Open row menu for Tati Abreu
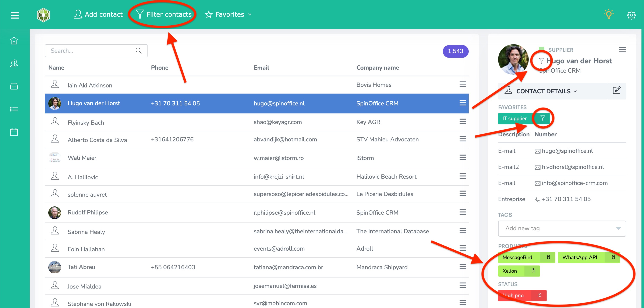The height and width of the screenshot is (308, 644). 463,267
